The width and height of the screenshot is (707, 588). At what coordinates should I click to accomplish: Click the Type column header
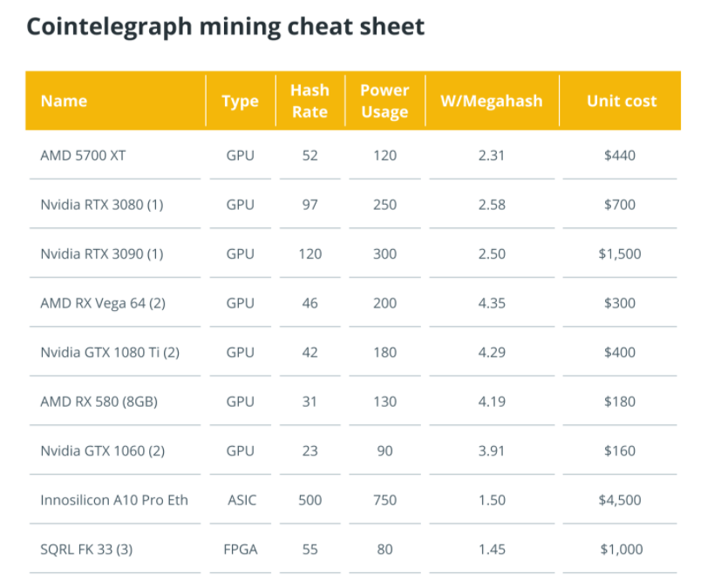pyautogui.click(x=240, y=101)
